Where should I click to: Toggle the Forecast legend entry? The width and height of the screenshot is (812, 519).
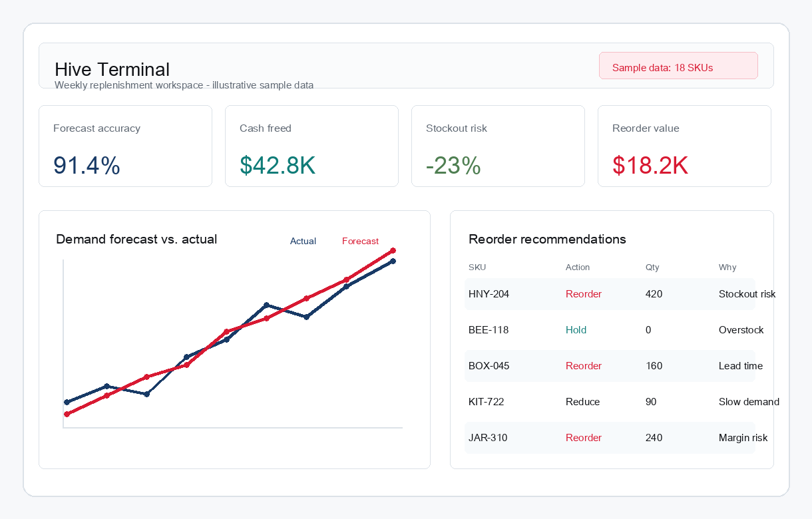(x=360, y=241)
